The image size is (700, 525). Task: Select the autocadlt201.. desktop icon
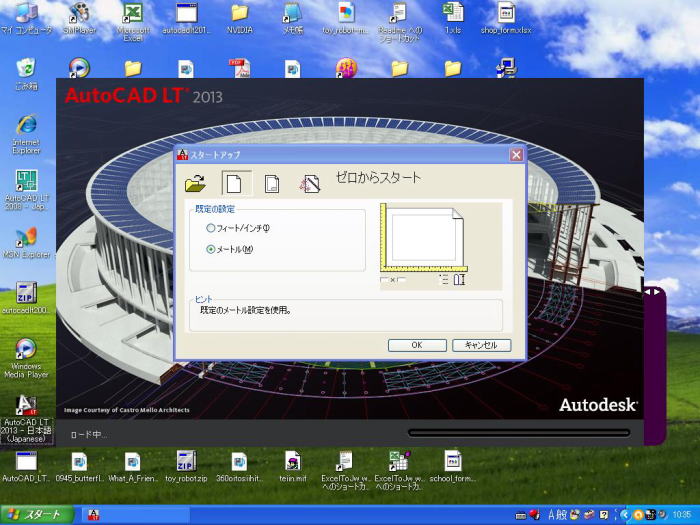coord(187,19)
